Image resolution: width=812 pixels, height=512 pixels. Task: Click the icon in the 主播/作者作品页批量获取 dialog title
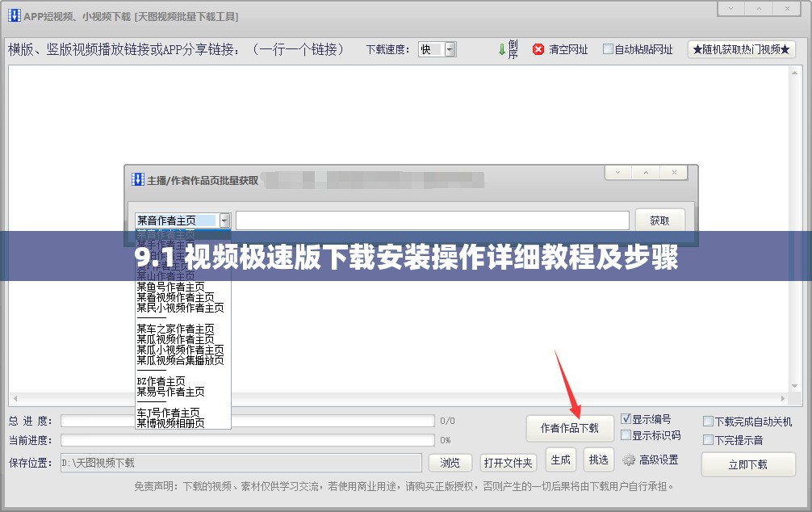tap(137, 180)
